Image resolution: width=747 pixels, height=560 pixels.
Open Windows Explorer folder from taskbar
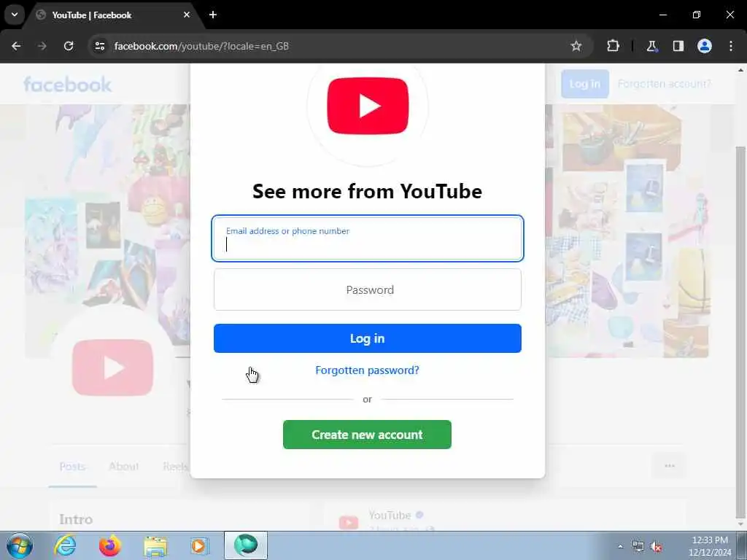coord(155,546)
